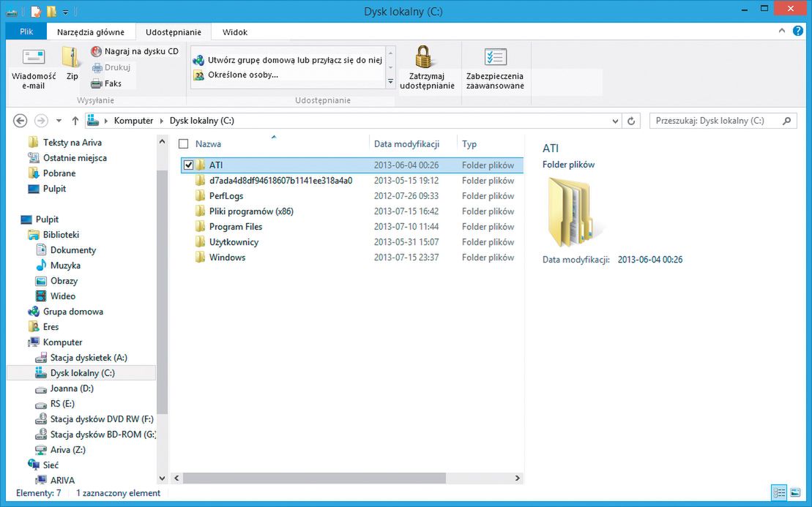The image size is (812, 507).
Task: Go back with the left arrow
Action: click(21, 121)
